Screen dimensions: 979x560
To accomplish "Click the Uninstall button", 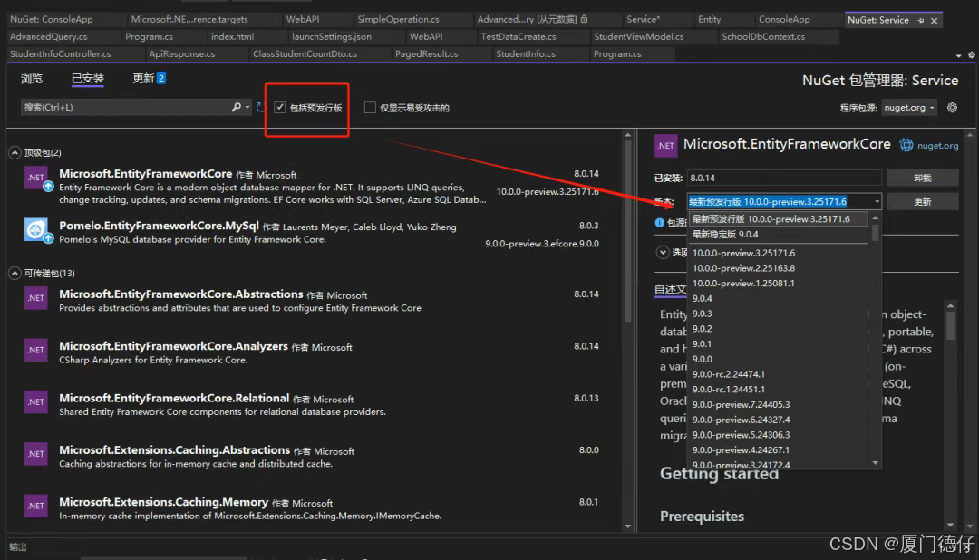I will tap(922, 178).
